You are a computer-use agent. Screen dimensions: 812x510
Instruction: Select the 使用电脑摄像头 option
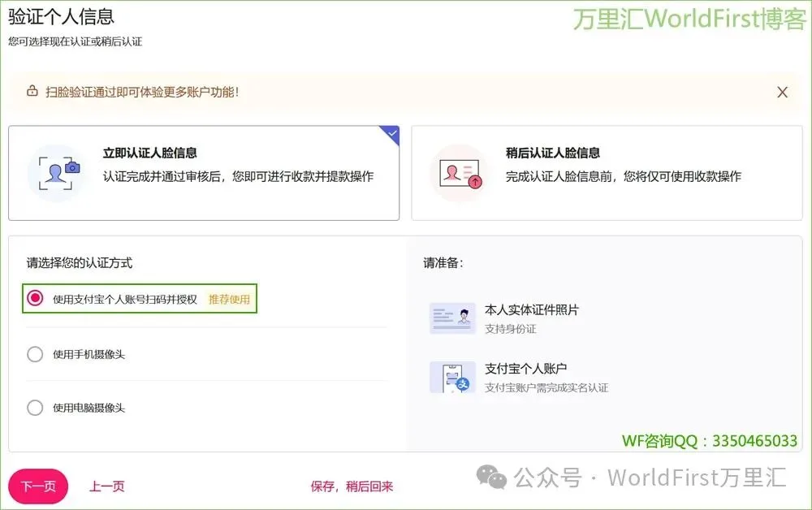[35, 408]
